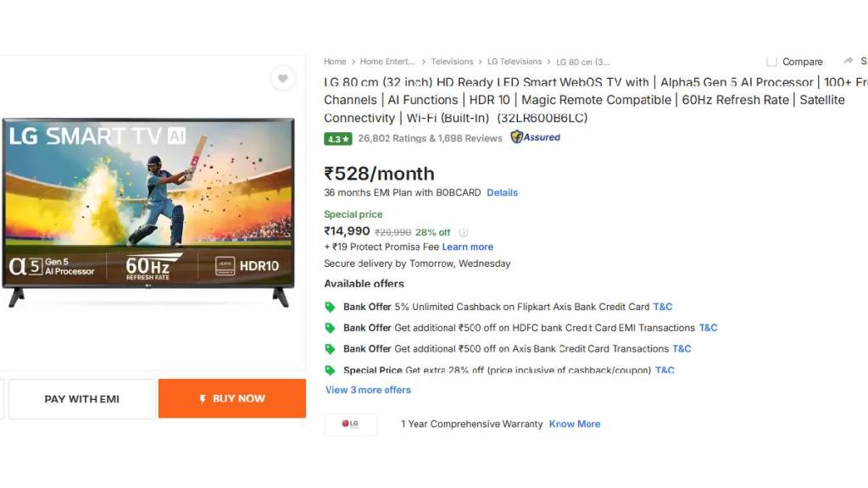Click the share arrow icon
Screen dimensions: 868x488
848,61
